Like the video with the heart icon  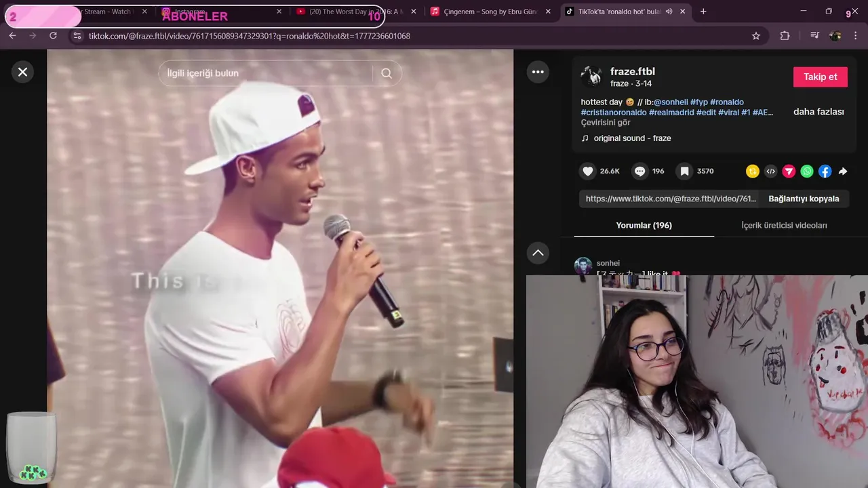pos(588,171)
